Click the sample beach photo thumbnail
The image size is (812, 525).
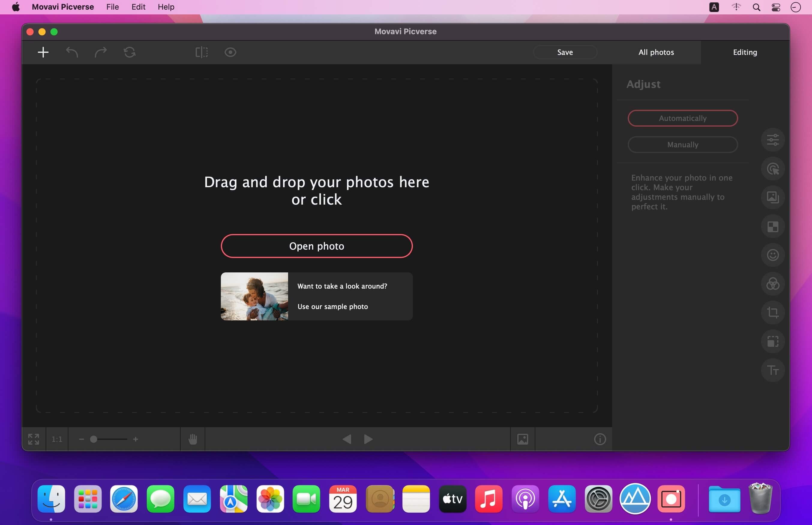tap(254, 296)
